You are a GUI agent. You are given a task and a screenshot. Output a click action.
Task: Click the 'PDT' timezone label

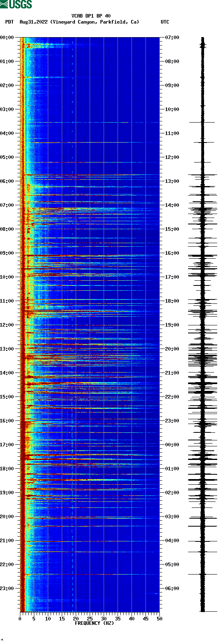click(x=9, y=22)
